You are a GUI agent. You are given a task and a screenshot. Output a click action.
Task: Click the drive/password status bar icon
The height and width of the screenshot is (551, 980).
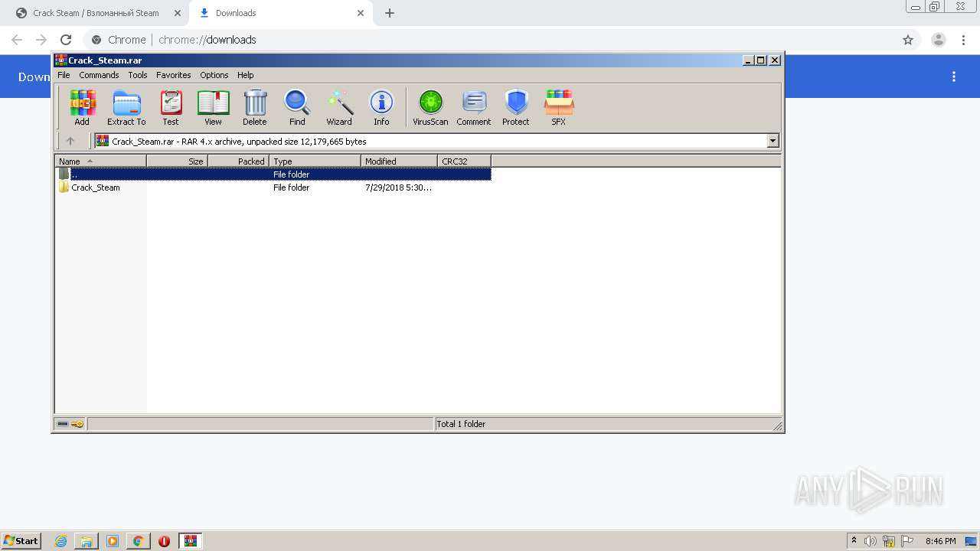tap(70, 424)
